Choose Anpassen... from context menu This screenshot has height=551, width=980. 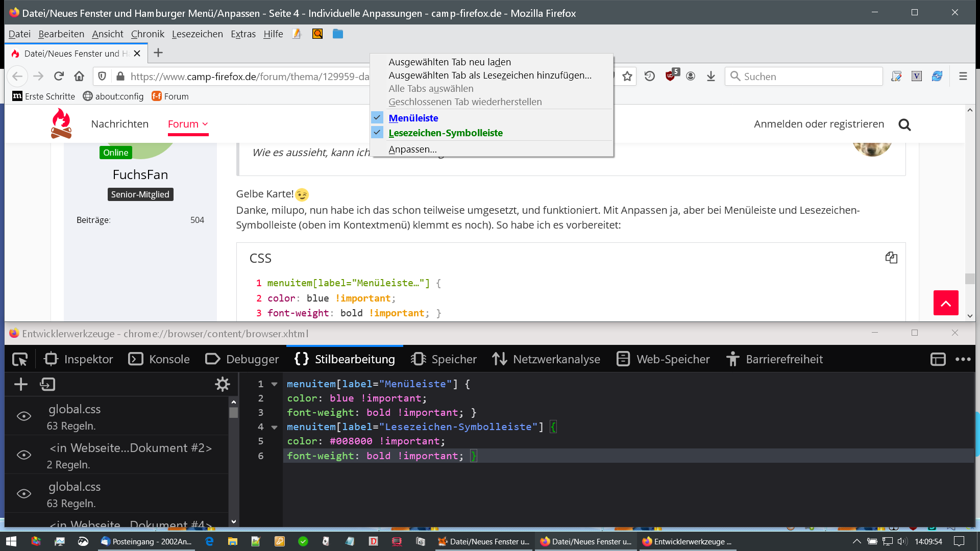(412, 149)
